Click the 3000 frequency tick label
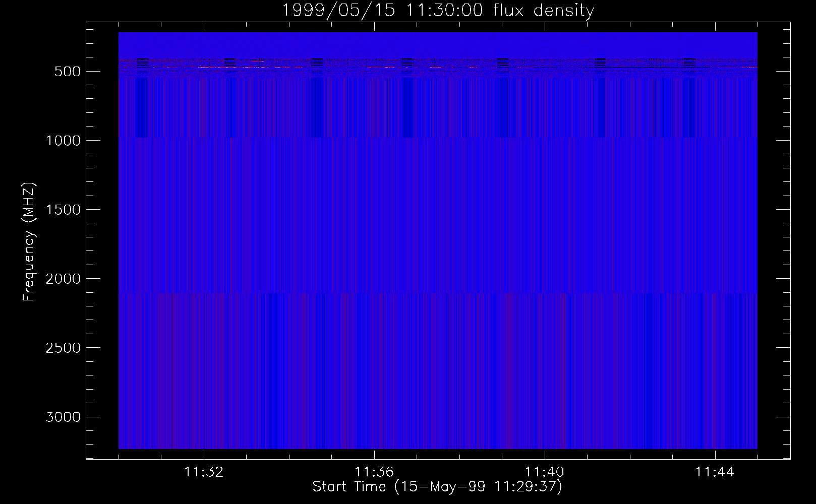 tap(63, 417)
